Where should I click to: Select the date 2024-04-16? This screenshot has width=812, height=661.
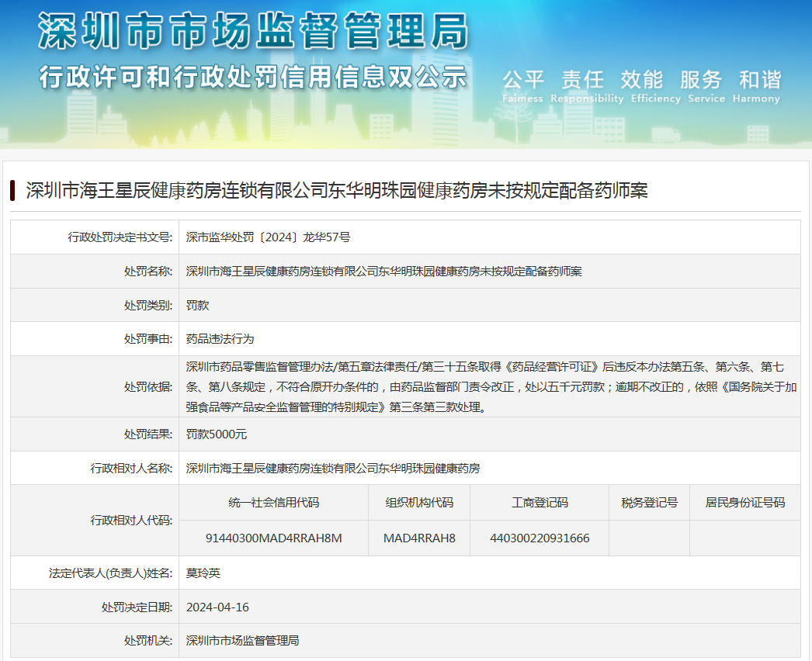pyautogui.click(x=217, y=607)
